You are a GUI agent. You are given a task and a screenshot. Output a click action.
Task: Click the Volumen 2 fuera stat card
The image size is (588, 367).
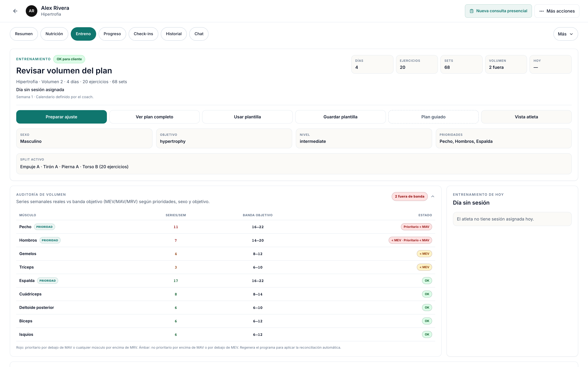506,64
